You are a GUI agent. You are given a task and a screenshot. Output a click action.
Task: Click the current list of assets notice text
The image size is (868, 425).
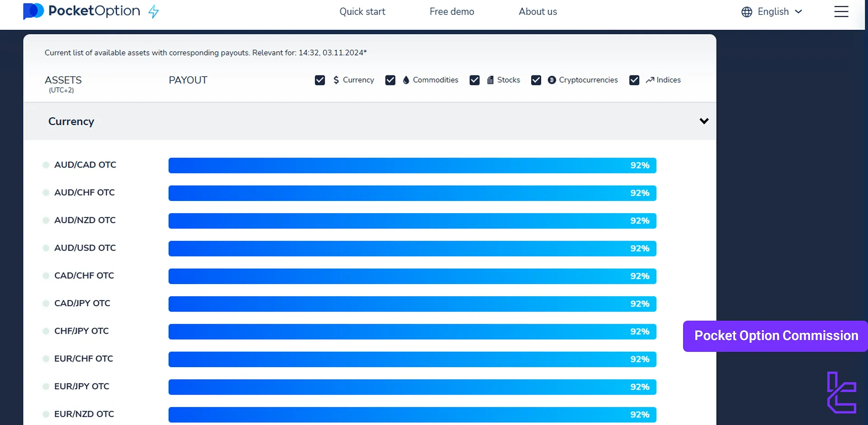click(x=206, y=53)
